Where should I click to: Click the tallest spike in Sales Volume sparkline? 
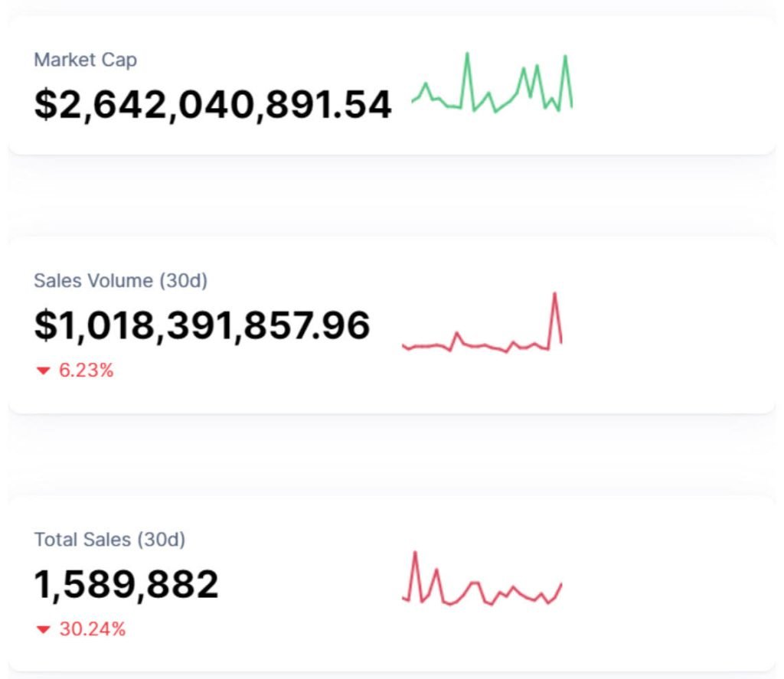[x=554, y=294]
